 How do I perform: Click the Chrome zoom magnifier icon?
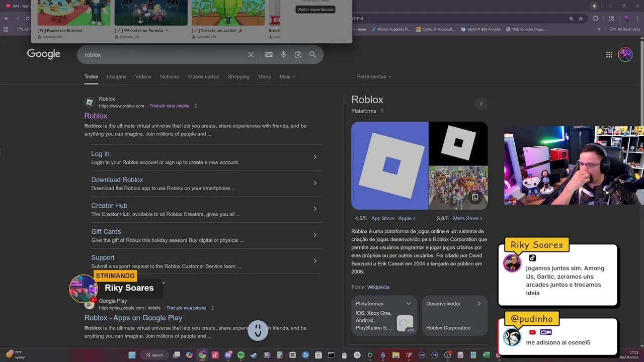coord(571,19)
